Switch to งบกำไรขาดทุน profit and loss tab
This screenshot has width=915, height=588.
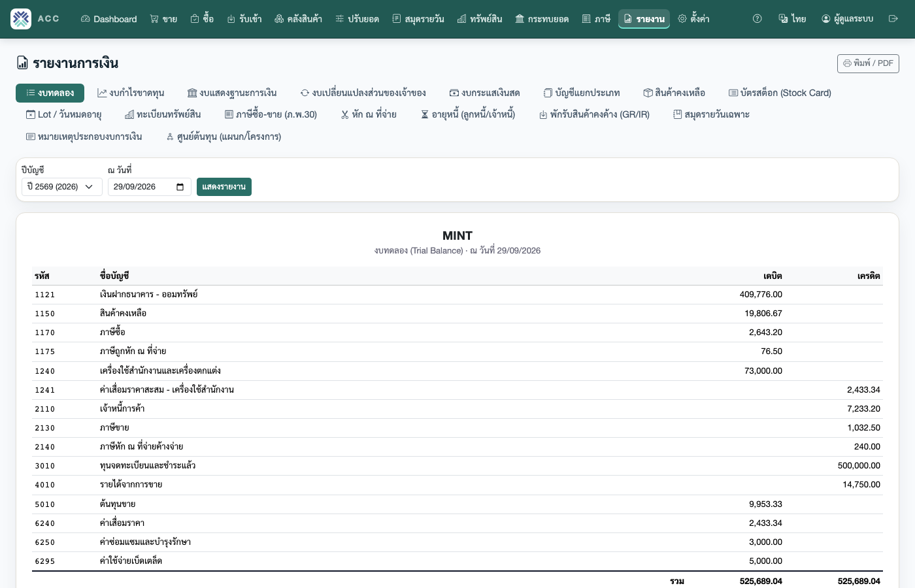[x=131, y=93]
